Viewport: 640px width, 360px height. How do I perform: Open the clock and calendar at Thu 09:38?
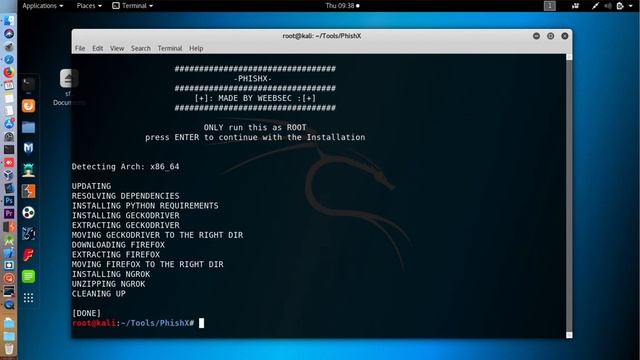coord(342,6)
